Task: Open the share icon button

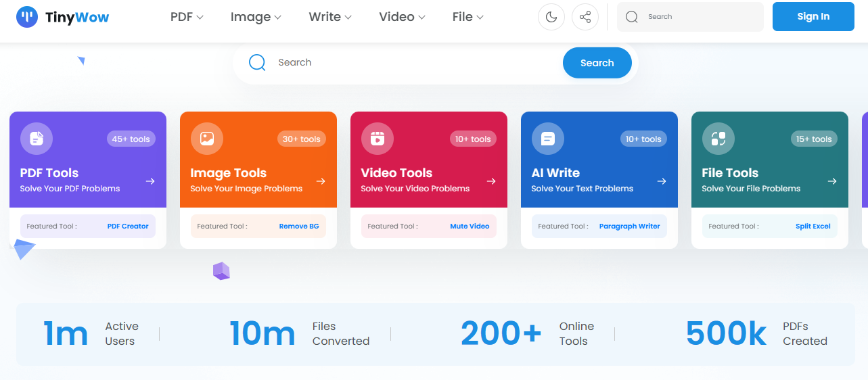Action: pyautogui.click(x=585, y=17)
